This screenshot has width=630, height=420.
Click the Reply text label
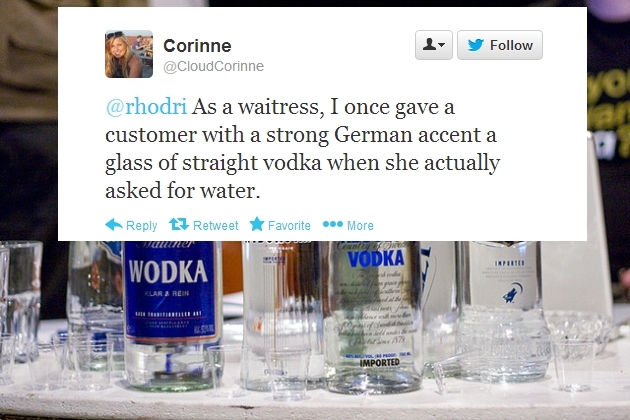[141, 225]
